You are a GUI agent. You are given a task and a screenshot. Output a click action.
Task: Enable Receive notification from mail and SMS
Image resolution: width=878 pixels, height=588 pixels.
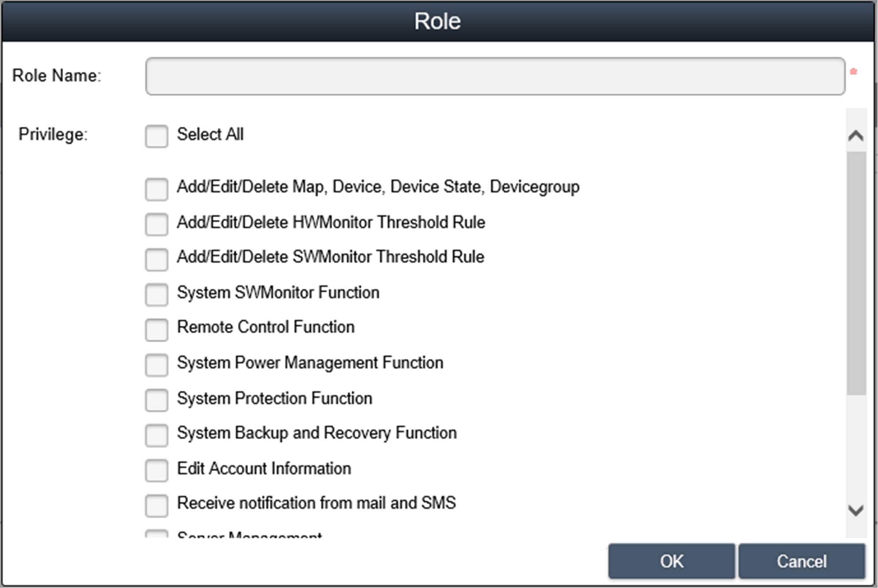(156, 505)
